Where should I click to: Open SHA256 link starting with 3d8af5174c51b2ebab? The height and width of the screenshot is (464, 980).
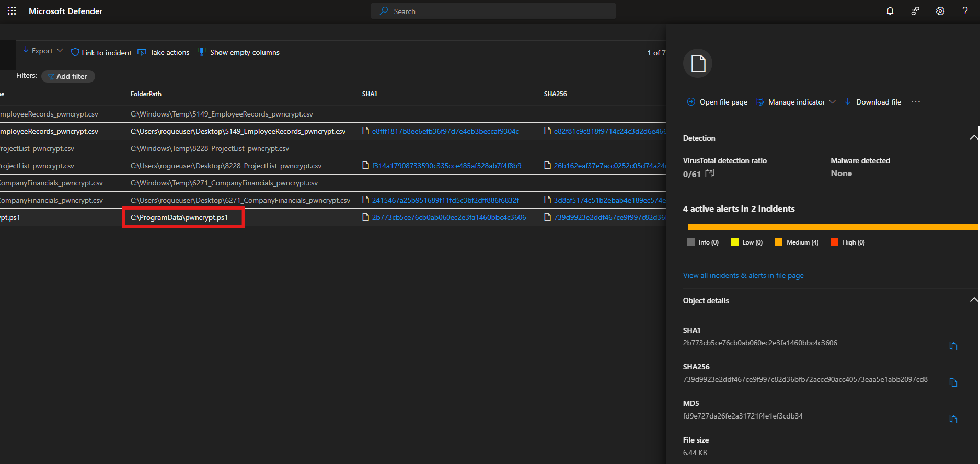point(610,200)
